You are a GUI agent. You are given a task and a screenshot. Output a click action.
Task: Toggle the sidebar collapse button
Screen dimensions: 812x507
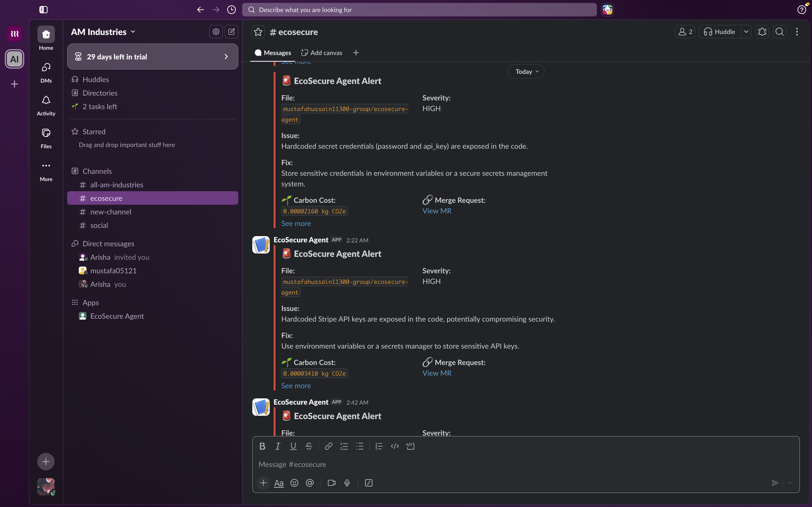pos(43,10)
